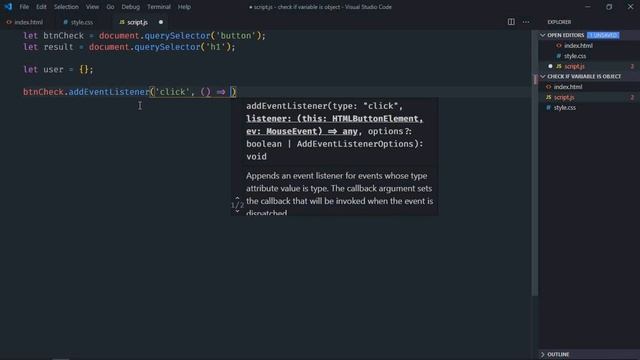Click the 'addEventListener' method in the code
Viewport: 640px width, 360px height.
click(109, 92)
